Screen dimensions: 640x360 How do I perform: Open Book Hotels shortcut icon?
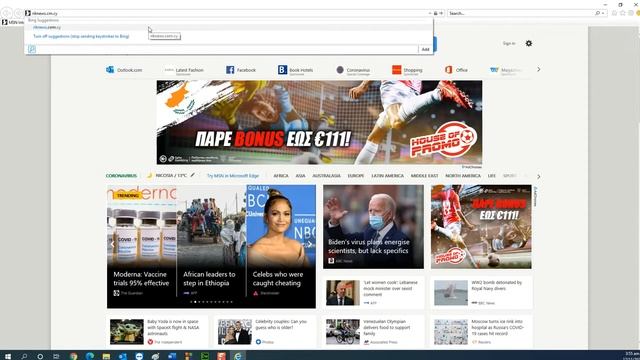[x=282, y=70]
